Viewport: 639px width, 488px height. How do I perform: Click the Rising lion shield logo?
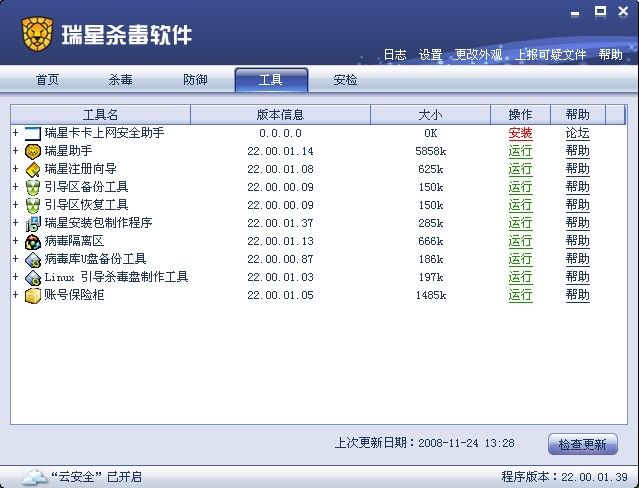pyautogui.click(x=37, y=33)
